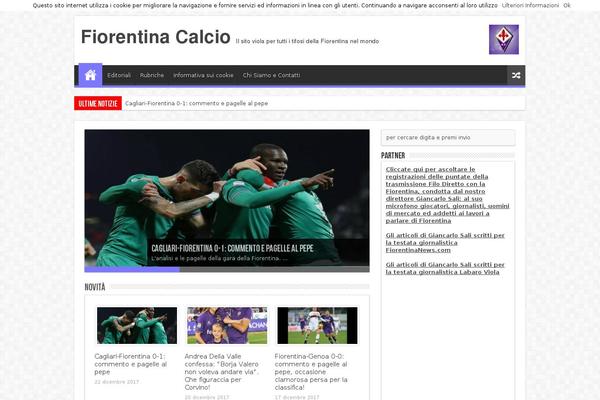Image resolution: width=600 pixels, height=400 pixels.
Task: Open Cagliari-Fiorentina 0-1 title in Novità
Action: click(130, 364)
